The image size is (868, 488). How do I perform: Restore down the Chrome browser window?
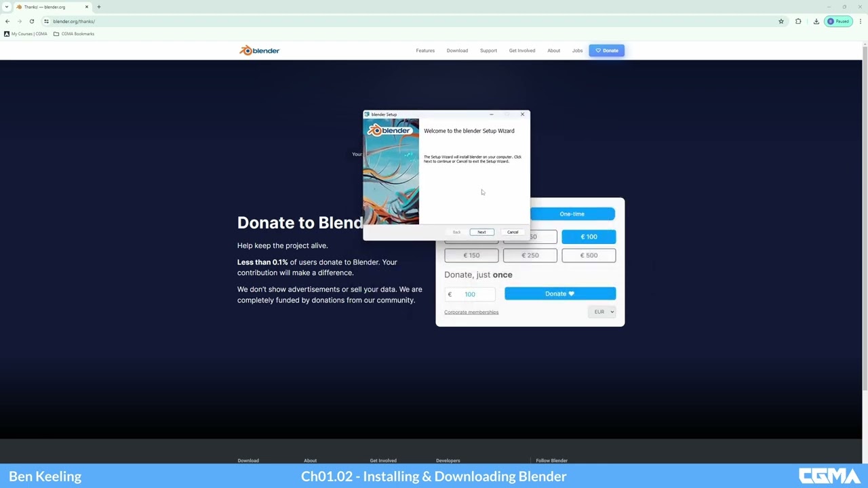coord(844,7)
